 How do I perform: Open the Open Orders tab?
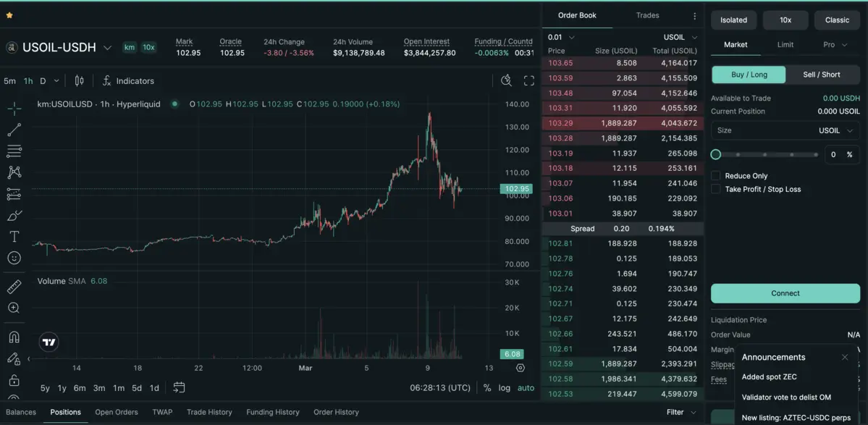[116, 412]
